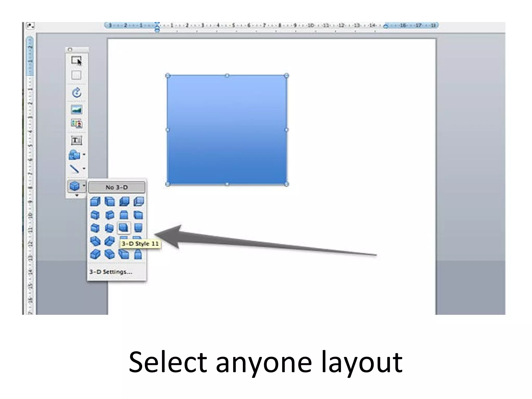Select the text box tool
This screenshot has width=532, height=399.
[x=76, y=141]
